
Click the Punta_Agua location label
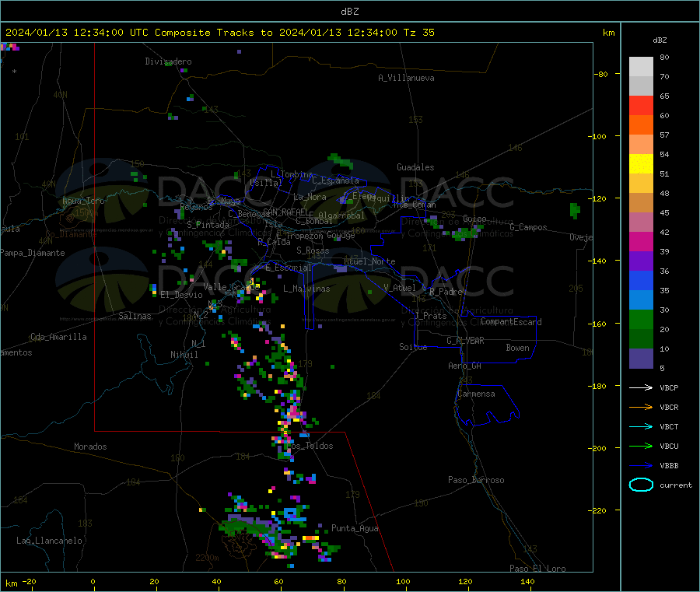(x=355, y=528)
